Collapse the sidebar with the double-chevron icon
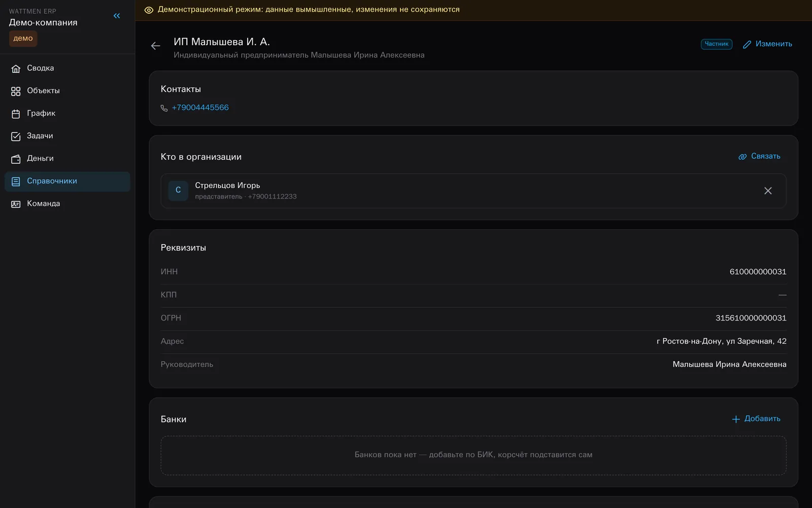This screenshot has height=508, width=812. pos(117,16)
